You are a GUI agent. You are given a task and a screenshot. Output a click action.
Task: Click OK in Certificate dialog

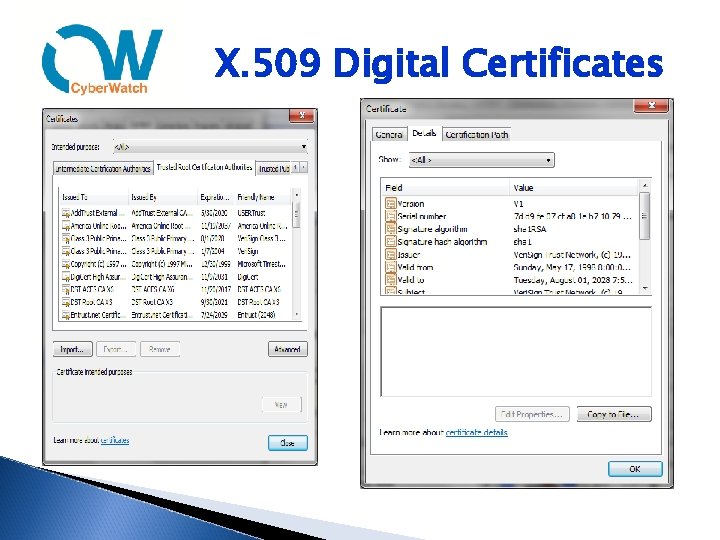635,469
